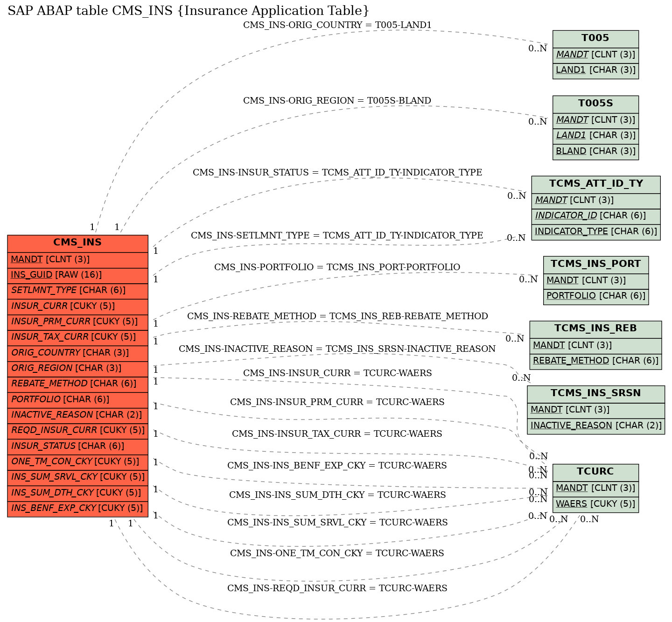Click CMS_INS-INSUR_TAX_CURR = TCURC-WAERS label
The width and height of the screenshot is (672, 622).
[337, 434]
